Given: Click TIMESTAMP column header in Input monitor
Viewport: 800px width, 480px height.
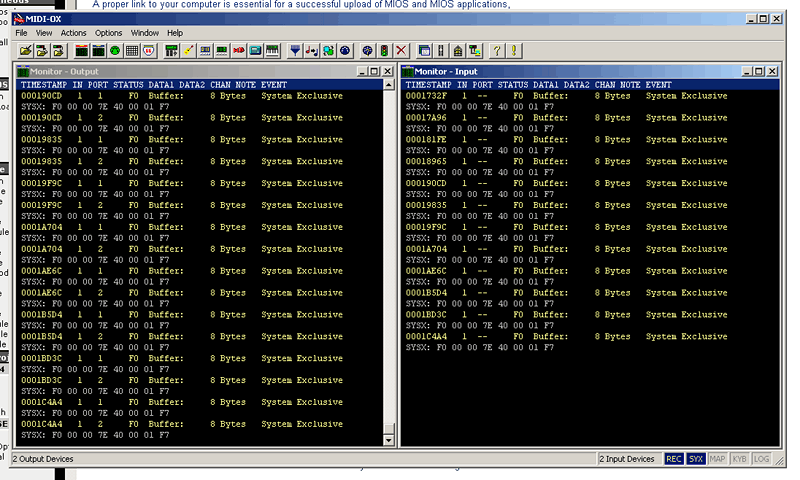Looking at the screenshot, I should click(x=429, y=85).
